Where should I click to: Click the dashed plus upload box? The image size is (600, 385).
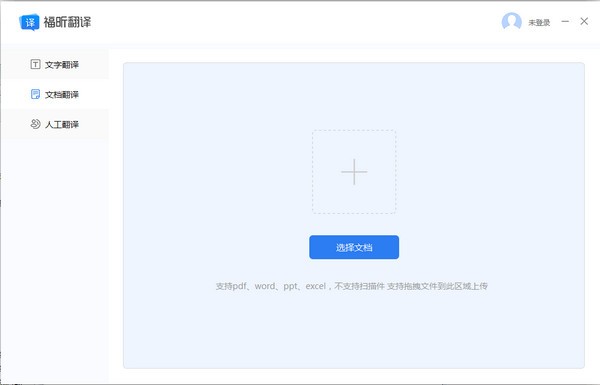tap(354, 171)
